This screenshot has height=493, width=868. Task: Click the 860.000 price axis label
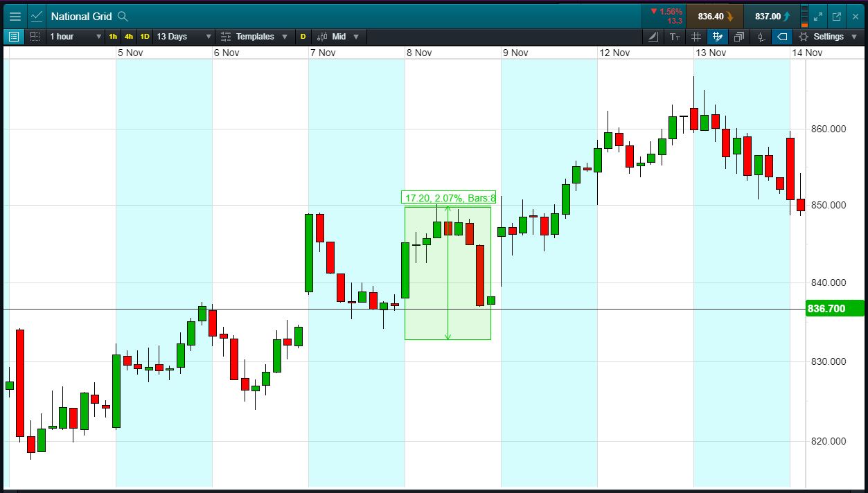tap(828, 129)
